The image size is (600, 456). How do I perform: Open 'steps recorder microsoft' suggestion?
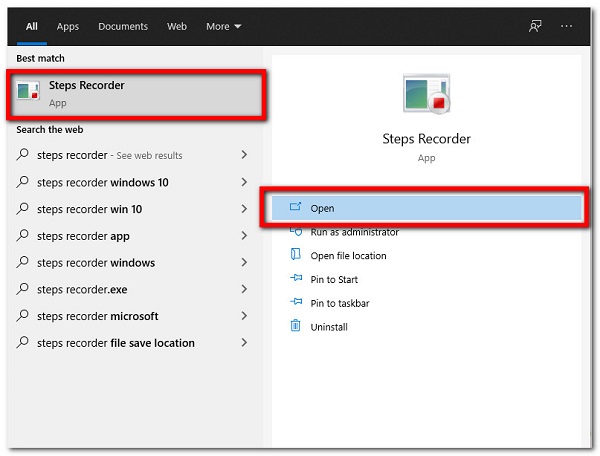pos(132,316)
